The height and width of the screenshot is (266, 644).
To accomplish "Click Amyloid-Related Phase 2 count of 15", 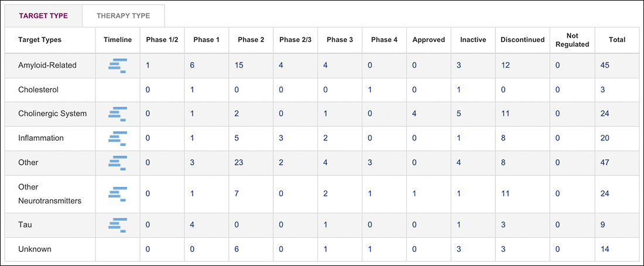I will [239, 65].
